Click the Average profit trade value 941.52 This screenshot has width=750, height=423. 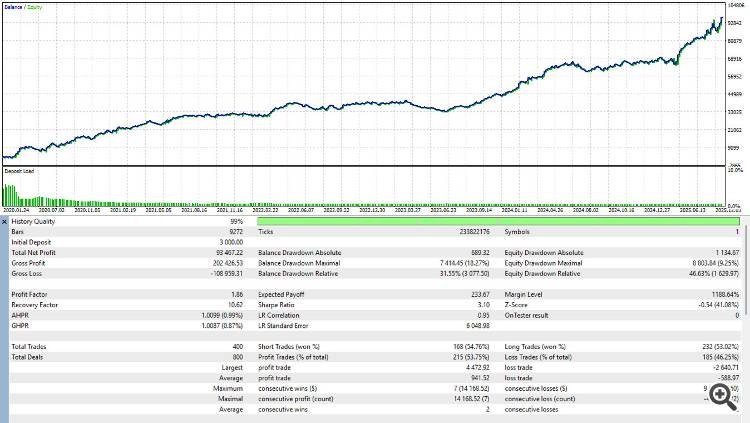tap(480, 378)
